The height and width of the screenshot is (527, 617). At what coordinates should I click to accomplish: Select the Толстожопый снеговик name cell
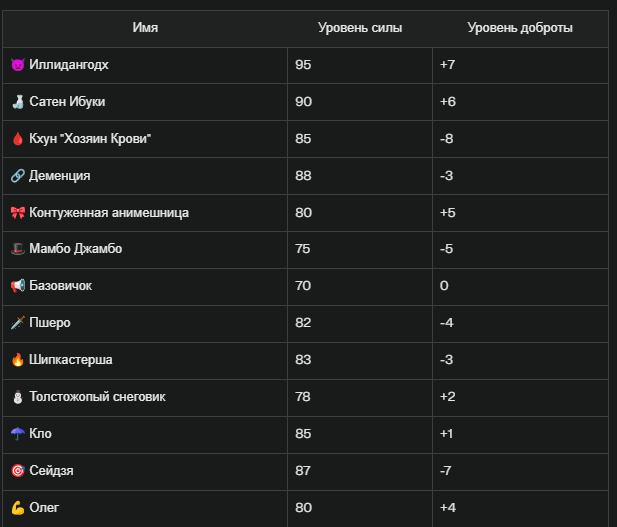click(x=145, y=398)
